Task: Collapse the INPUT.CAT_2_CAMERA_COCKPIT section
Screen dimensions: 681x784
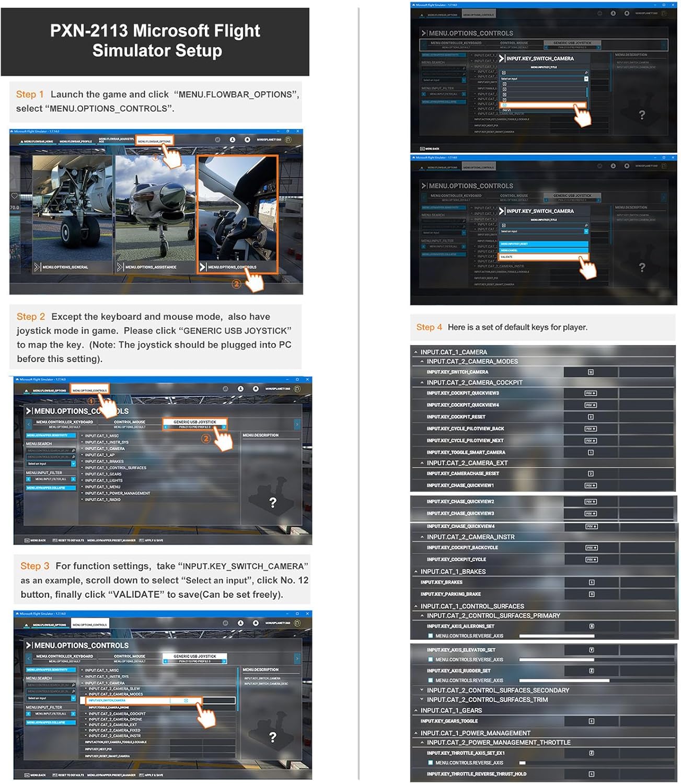Action: (422, 383)
